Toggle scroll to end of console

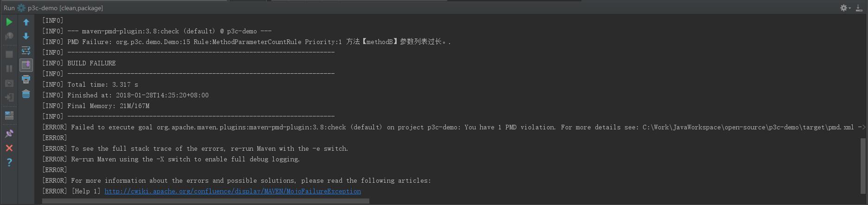(26, 65)
